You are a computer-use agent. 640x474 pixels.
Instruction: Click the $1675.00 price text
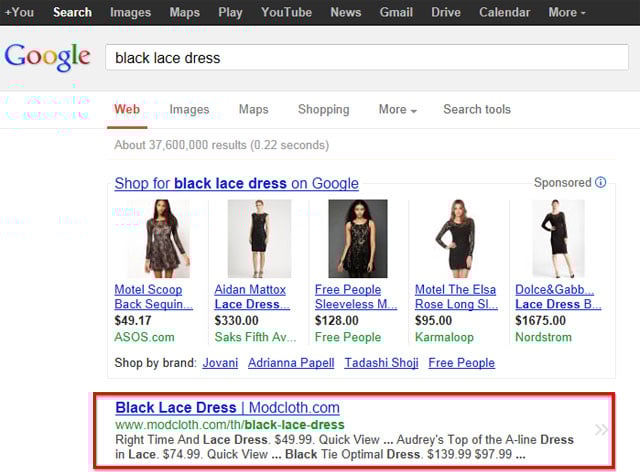[540, 320]
